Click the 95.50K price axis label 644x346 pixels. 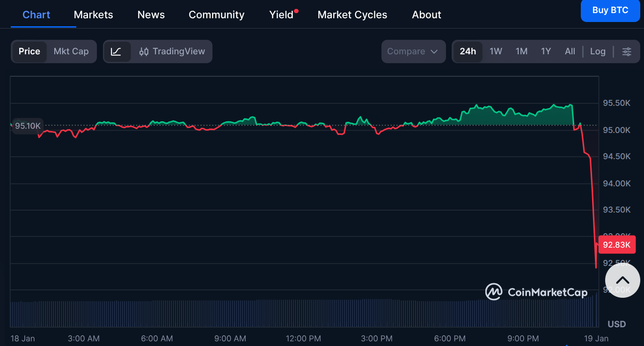pos(617,103)
